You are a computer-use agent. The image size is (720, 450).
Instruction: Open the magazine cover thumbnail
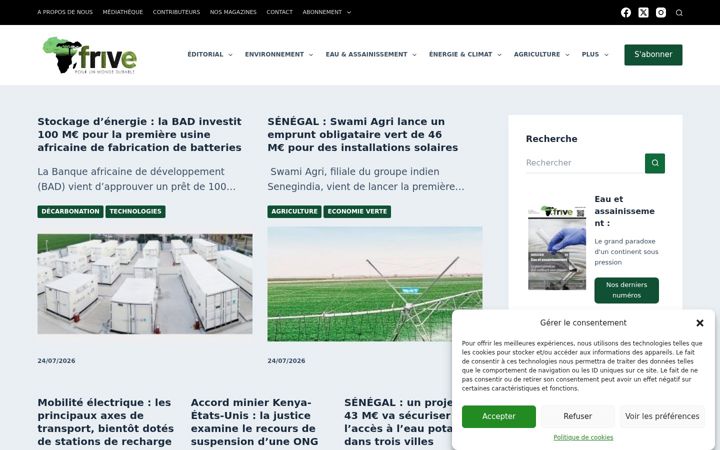557,248
